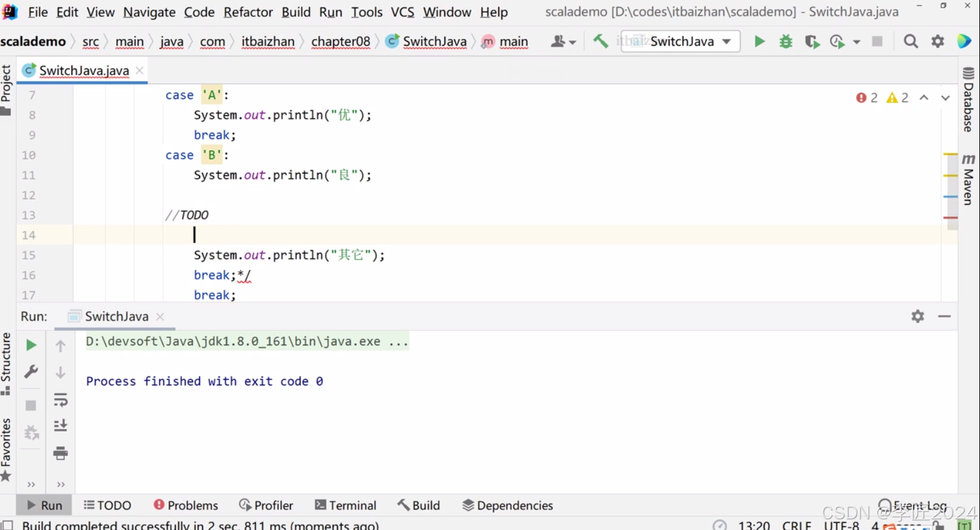Open the Terminal tool window

(x=346, y=506)
